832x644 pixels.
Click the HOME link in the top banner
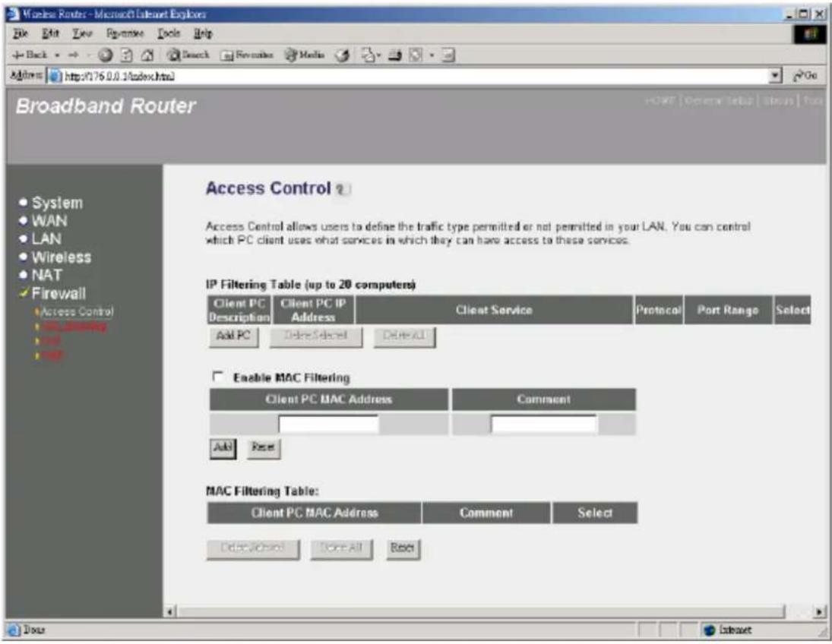click(x=660, y=100)
